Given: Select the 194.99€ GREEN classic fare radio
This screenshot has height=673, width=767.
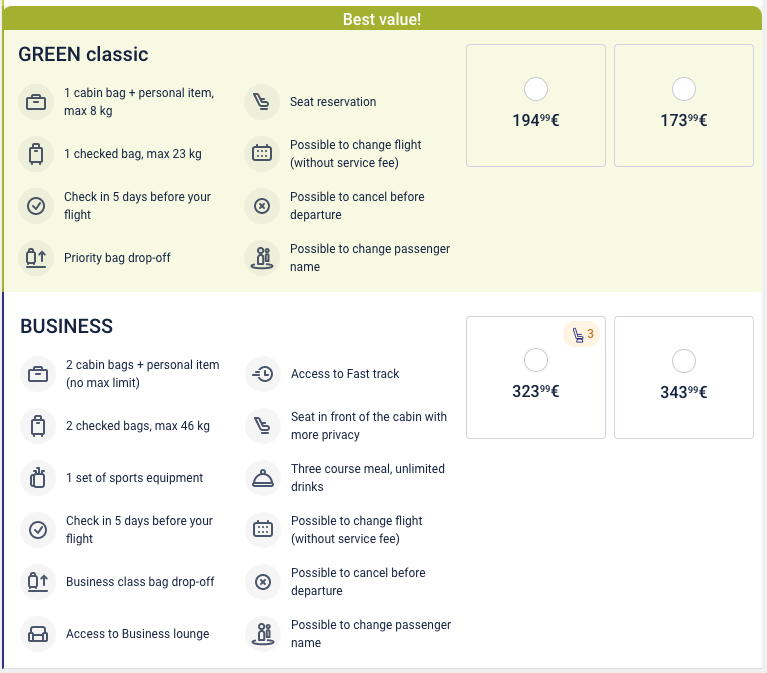Looking at the screenshot, I should point(536,89).
